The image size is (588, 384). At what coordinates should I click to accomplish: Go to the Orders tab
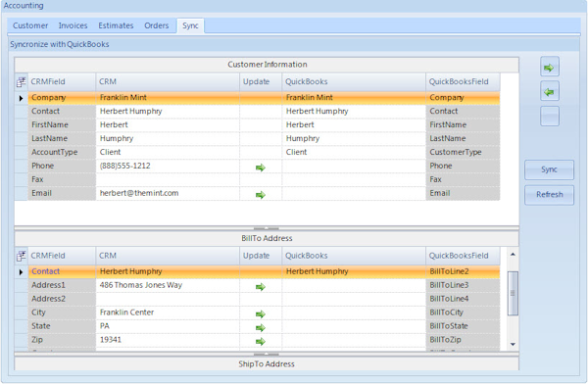(157, 25)
